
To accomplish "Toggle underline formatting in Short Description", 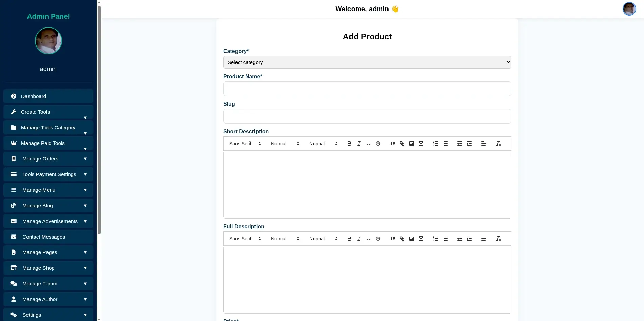I will [x=368, y=144].
